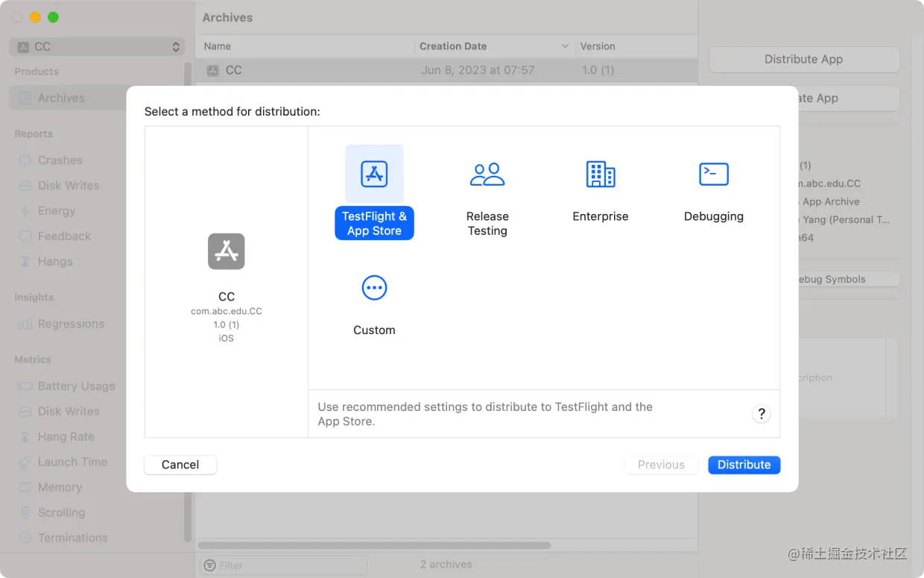Image resolution: width=924 pixels, height=578 pixels.
Task: Click the Memory chip icon
Action: pos(25,488)
